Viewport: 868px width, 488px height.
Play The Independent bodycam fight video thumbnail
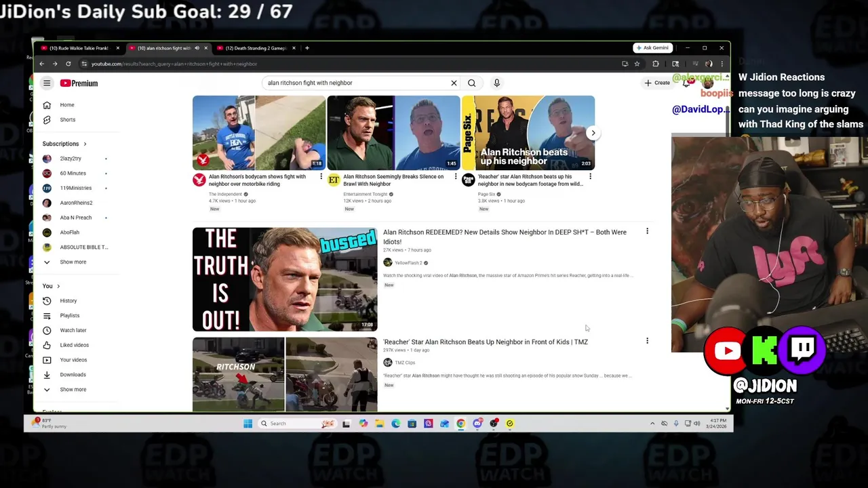259,133
